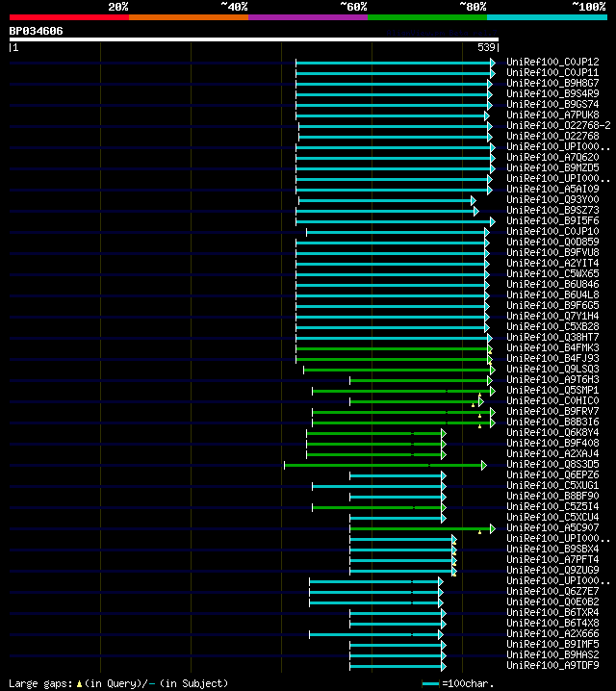Select the UniRef100_B9FVU8 label

(x=552, y=252)
